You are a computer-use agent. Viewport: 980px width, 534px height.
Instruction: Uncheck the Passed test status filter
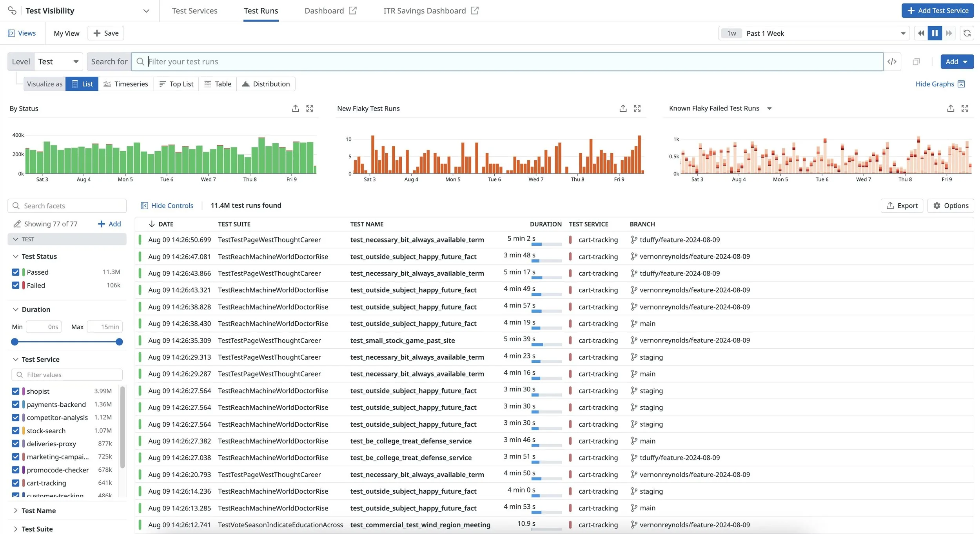pos(15,272)
